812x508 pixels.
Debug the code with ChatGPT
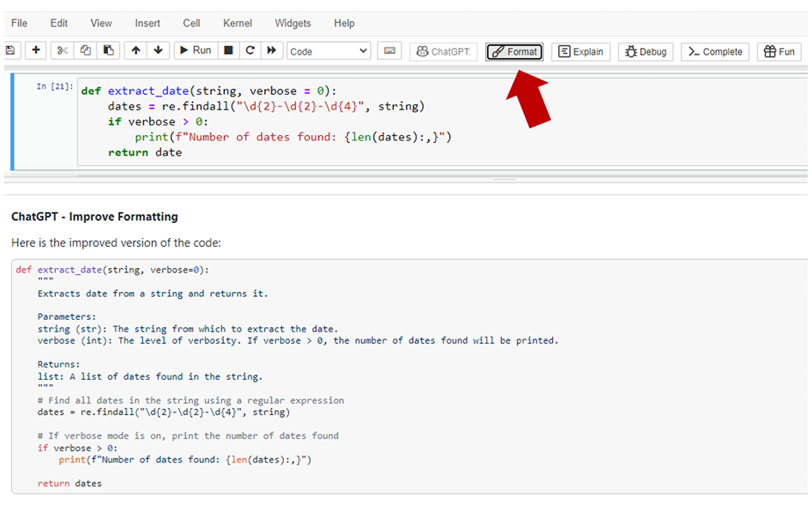[x=645, y=51]
